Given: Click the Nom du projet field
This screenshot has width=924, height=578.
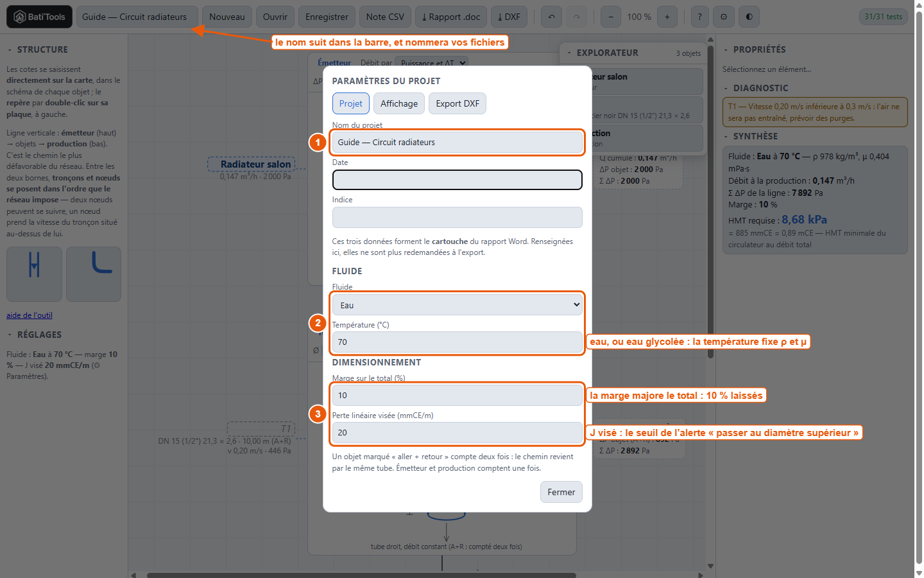Looking at the screenshot, I should click(x=458, y=142).
